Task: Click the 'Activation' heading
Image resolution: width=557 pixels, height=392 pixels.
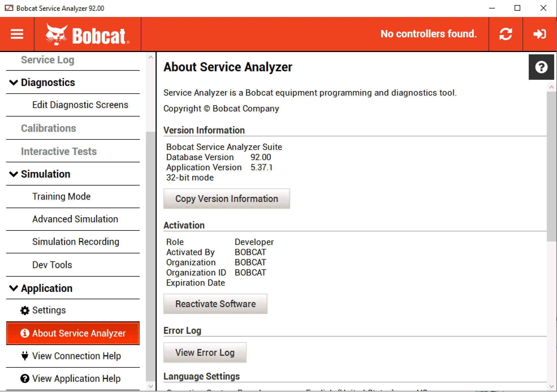Action: (184, 225)
